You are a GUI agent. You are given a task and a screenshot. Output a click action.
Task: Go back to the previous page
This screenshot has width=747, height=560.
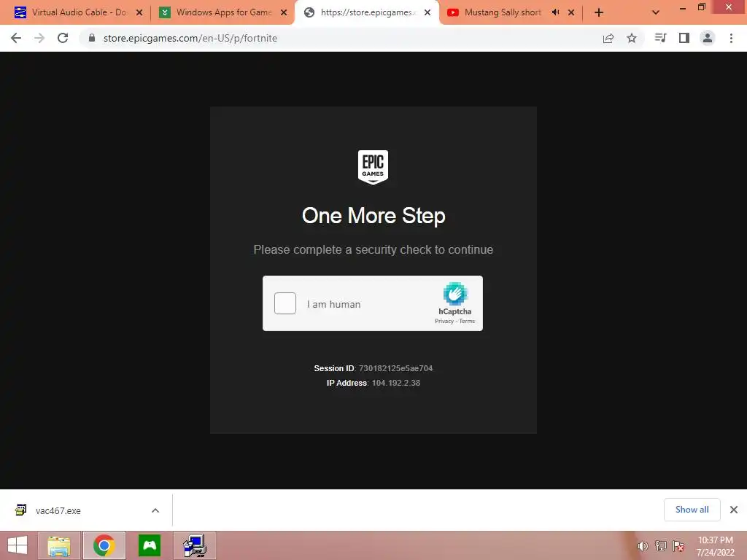16,38
